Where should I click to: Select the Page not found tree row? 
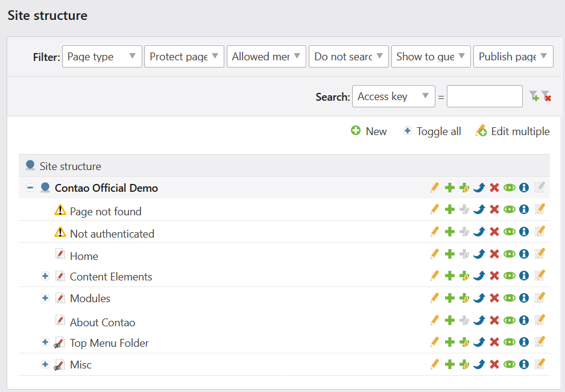click(284, 210)
